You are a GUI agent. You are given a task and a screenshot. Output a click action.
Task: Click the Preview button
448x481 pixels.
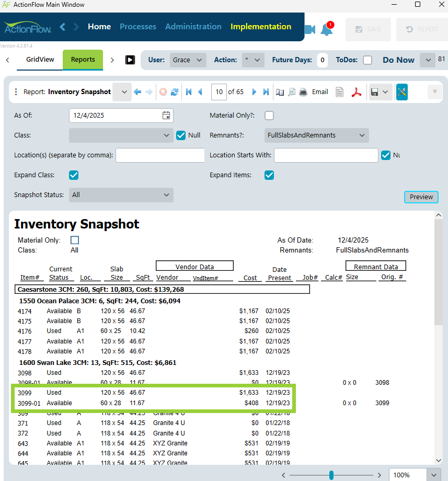point(421,197)
